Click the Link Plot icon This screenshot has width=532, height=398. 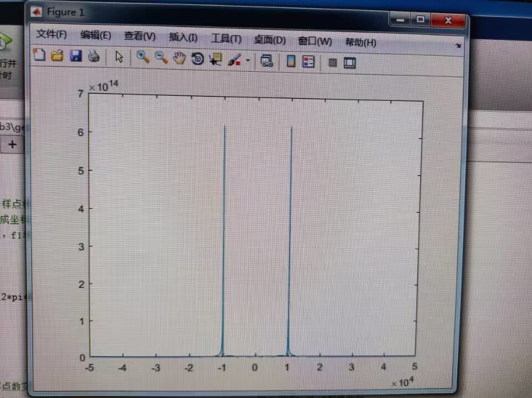[267, 60]
